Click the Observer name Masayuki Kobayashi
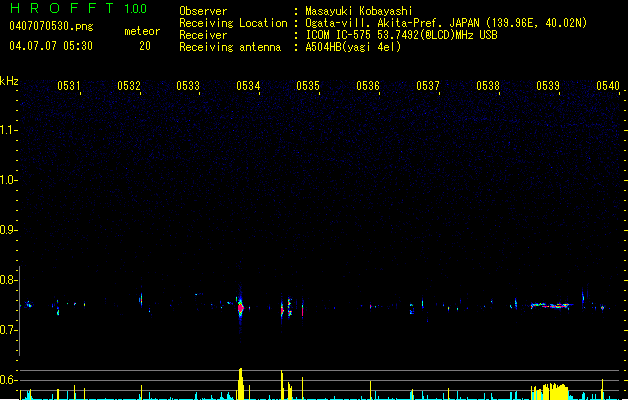Viewport: 629px width, 400px height. click(359, 11)
